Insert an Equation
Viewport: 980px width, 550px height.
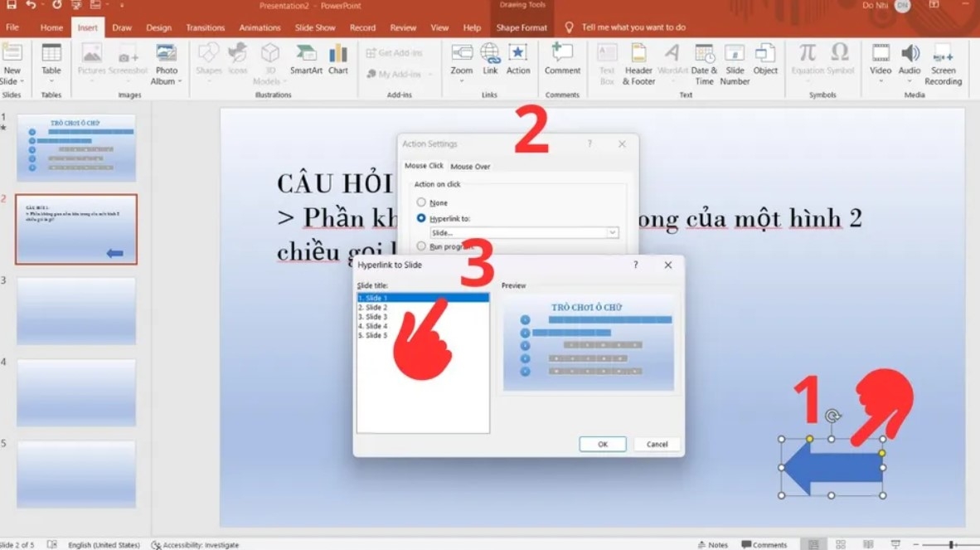click(x=808, y=60)
